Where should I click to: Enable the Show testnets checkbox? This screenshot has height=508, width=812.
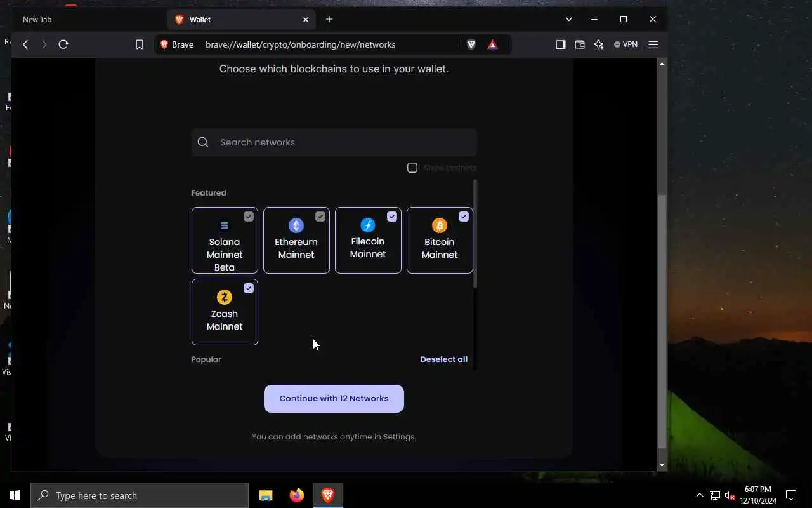(412, 168)
